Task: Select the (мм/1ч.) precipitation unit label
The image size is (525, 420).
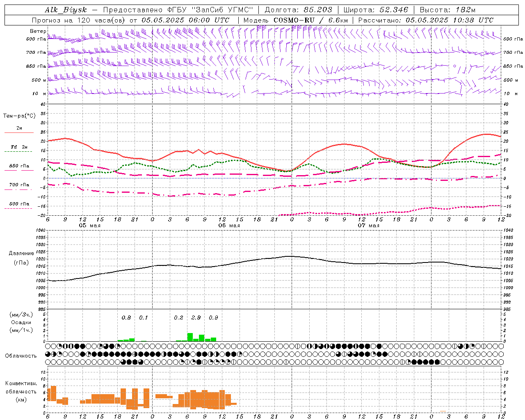Action: click(x=21, y=330)
